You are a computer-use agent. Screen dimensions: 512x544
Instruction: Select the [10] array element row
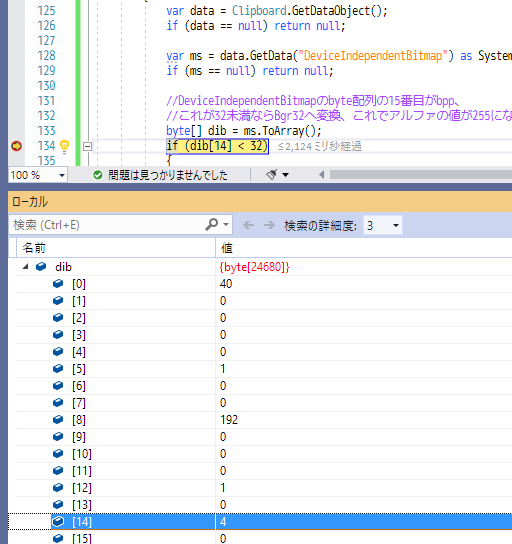(x=264, y=454)
